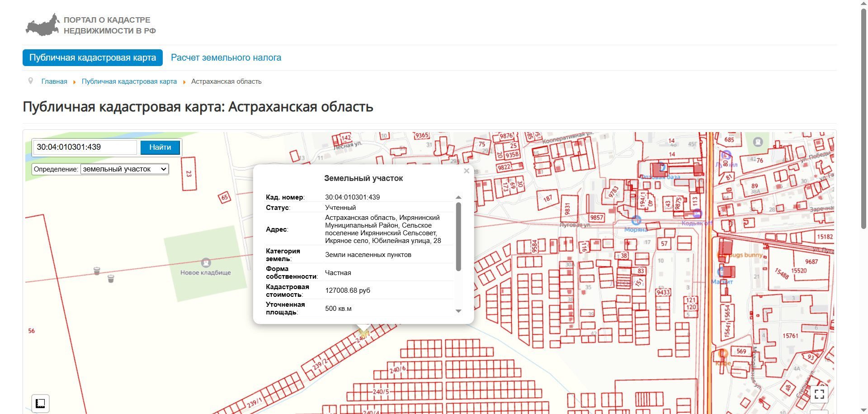Viewport: 868px width, 414px height.
Task: Toggle fullscreen map view
Action: [819, 394]
